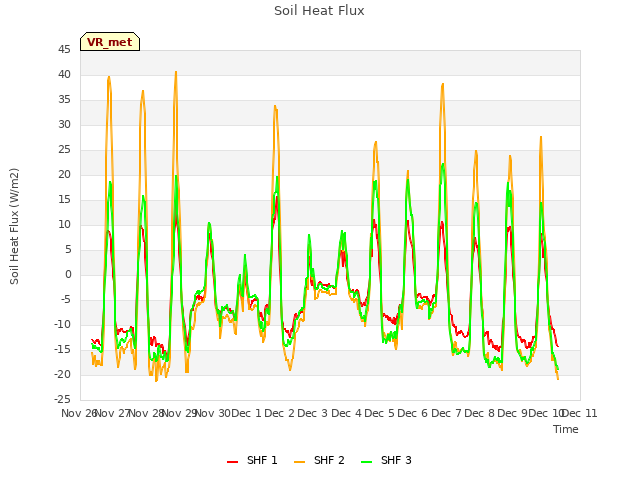Toggle SHF 2 series in legend
Viewport: 640px width, 480px height.
[319, 460]
